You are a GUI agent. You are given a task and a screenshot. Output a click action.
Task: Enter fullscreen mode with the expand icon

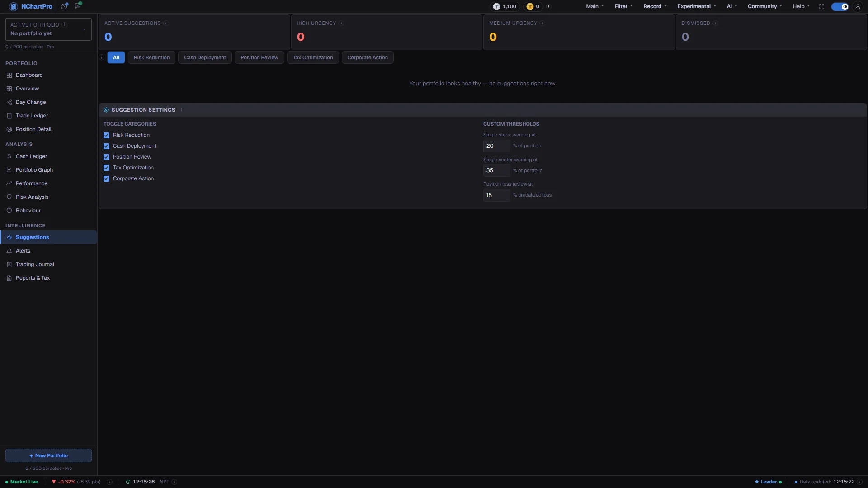tap(821, 6)
